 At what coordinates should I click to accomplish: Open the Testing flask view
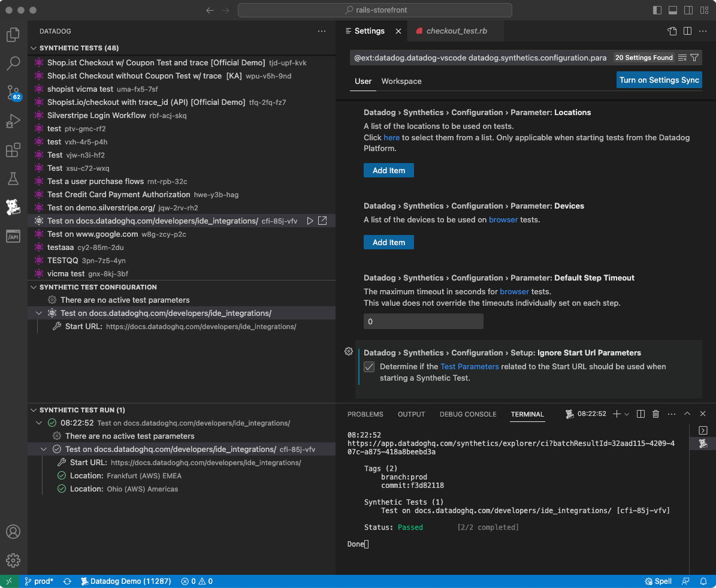click(13, 179)
